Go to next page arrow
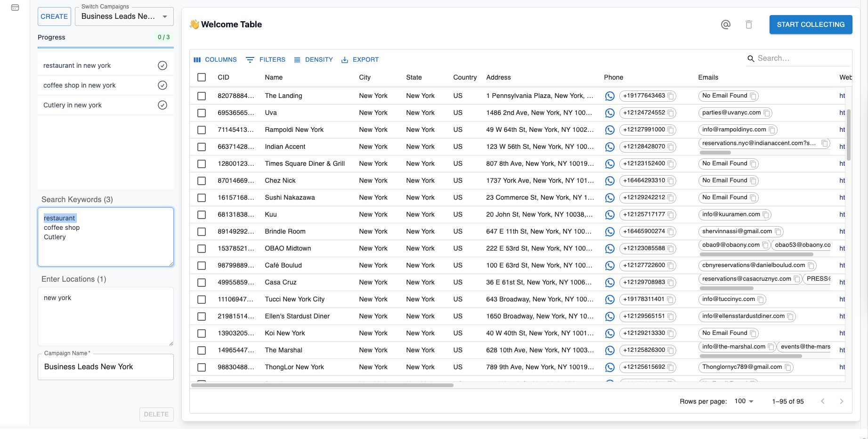This screenshot has width=868, height=439. [842, 401]
